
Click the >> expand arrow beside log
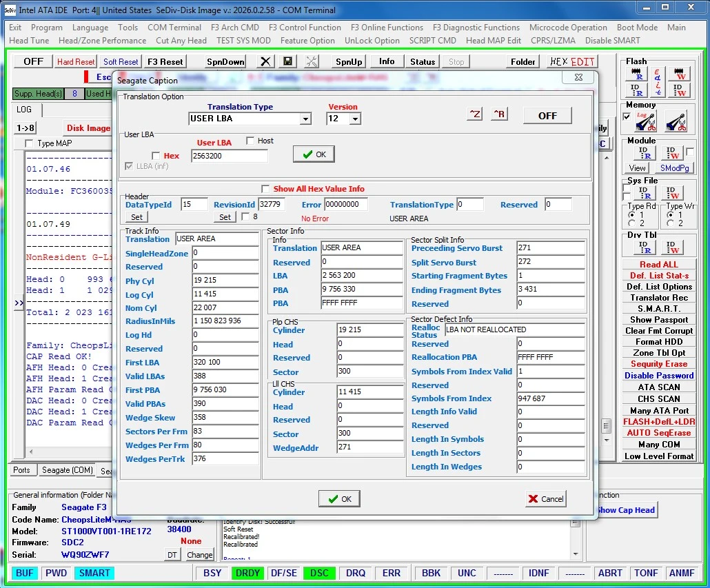pyautogui.click(x=19, y=303)
